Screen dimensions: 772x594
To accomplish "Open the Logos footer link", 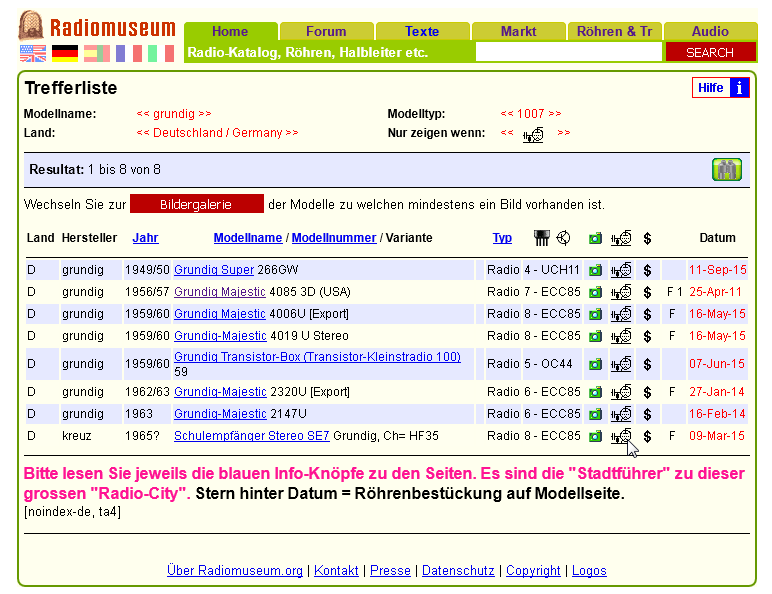I will [x=589, y=570].
